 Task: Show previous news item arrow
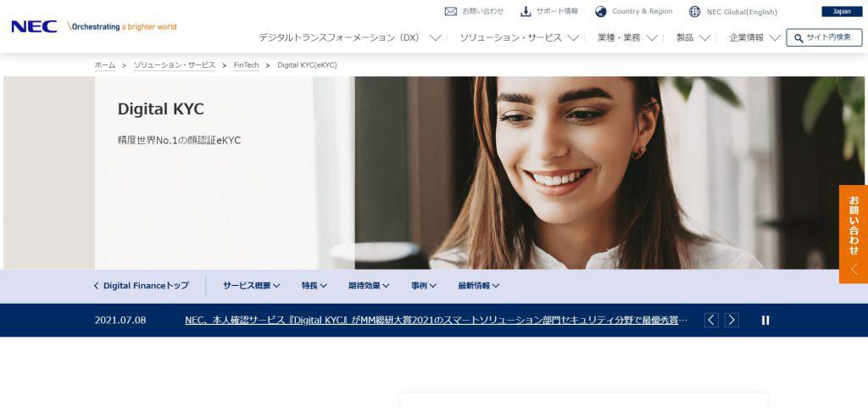(x=711, y=320)
